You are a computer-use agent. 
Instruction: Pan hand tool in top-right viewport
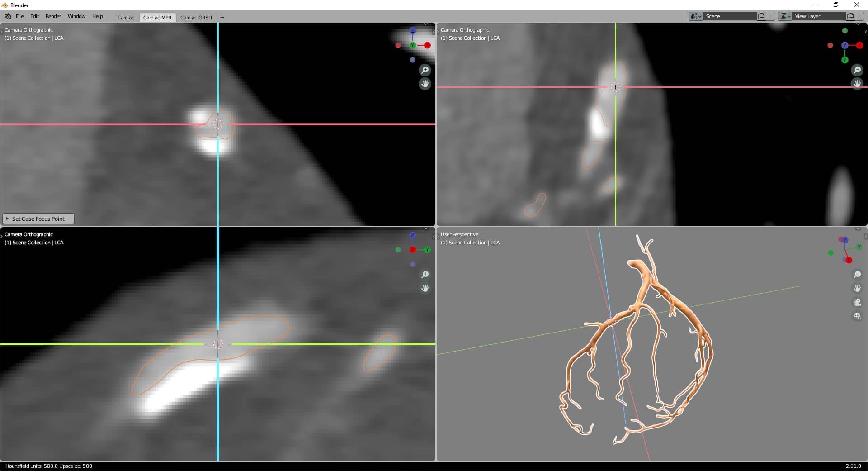click(x=857, y=84)
